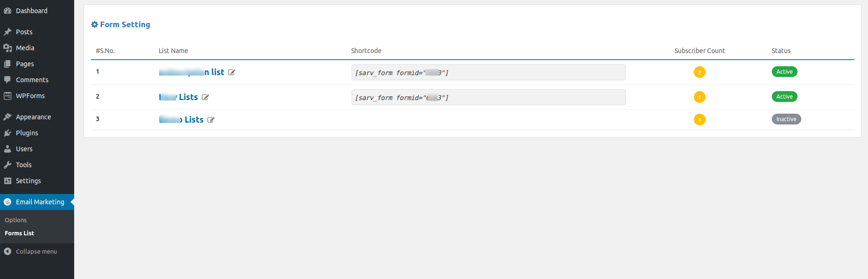Click the edit icon in row 3
The image size is (868, 279).
click(211, 120)
